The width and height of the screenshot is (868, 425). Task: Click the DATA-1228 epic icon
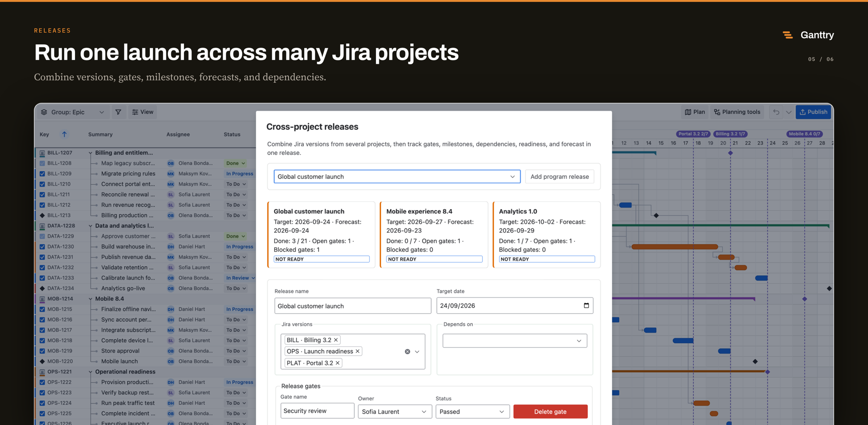[x=42, y=226]
